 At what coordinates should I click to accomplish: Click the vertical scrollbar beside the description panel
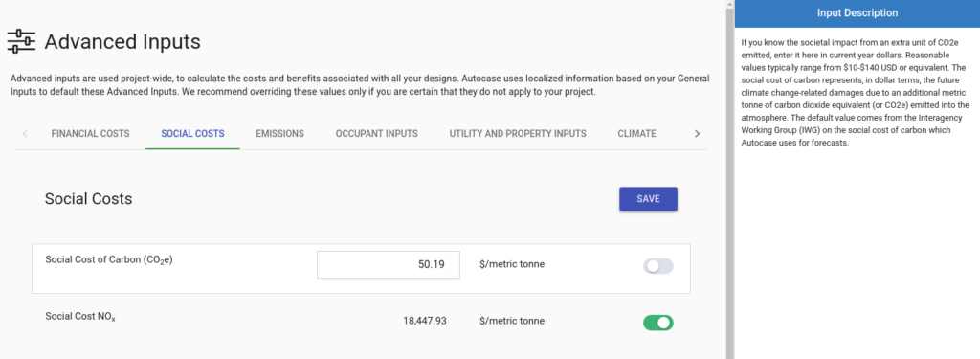729,180
